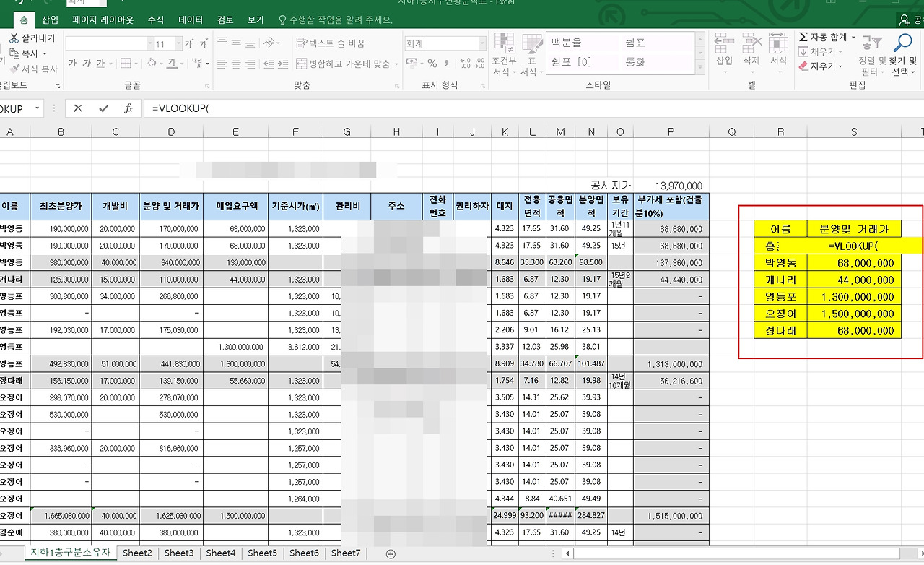Click the Format Painter (서식 복사) button
This screenshot has height=565, width=924.
33,69
